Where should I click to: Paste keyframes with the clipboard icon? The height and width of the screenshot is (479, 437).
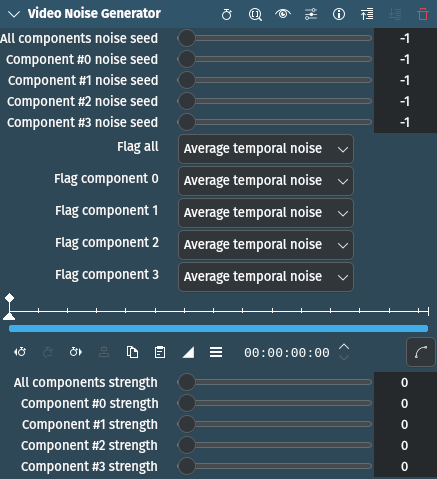(160, 352)
